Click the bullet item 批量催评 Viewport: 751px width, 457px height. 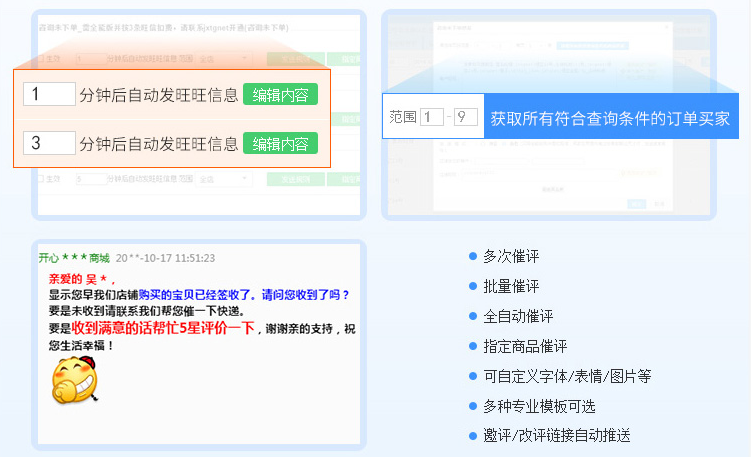coord(511,286)
